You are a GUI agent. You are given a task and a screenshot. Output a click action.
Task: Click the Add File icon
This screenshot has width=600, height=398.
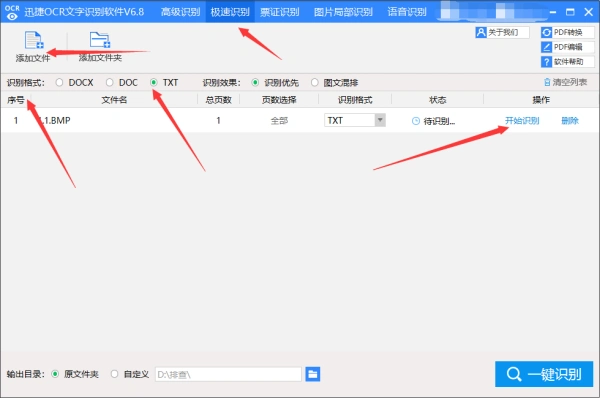(x=34, y=40)
